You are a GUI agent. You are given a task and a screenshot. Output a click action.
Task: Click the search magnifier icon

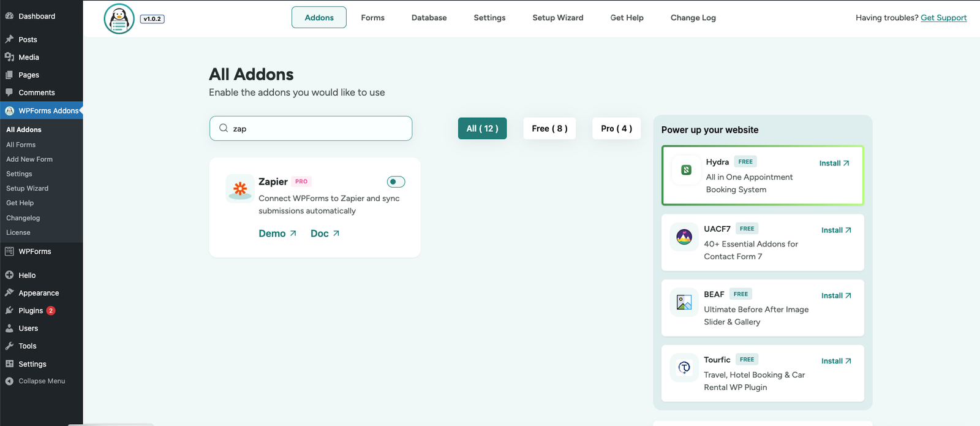(224, 128)
